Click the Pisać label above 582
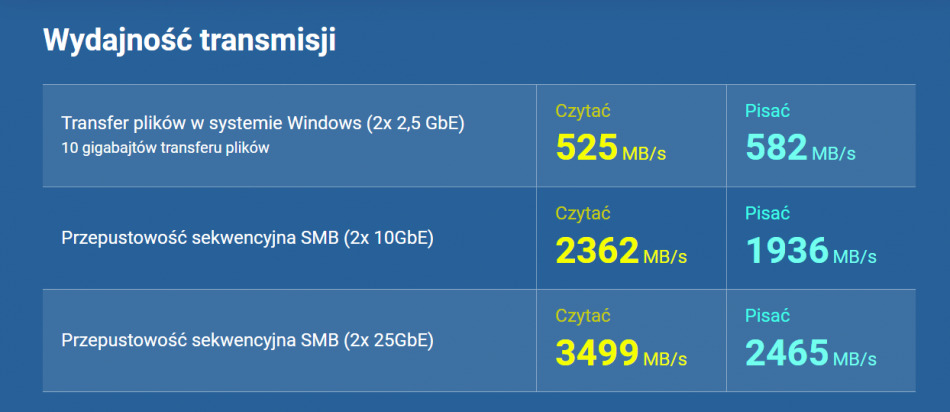The height and width of the screenshot is (412, 950). (768, 111)
